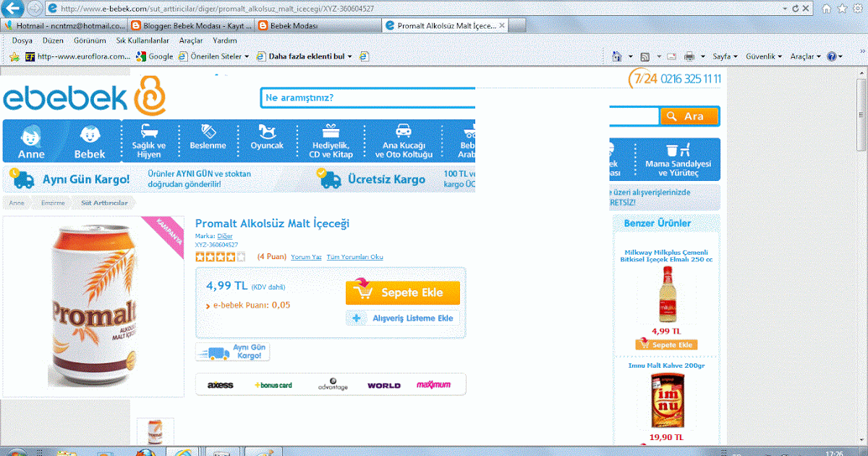Click the read mail icon in command bar
Image resolution: width=868 pixels, height=456 pixels.
coord(671,56)
